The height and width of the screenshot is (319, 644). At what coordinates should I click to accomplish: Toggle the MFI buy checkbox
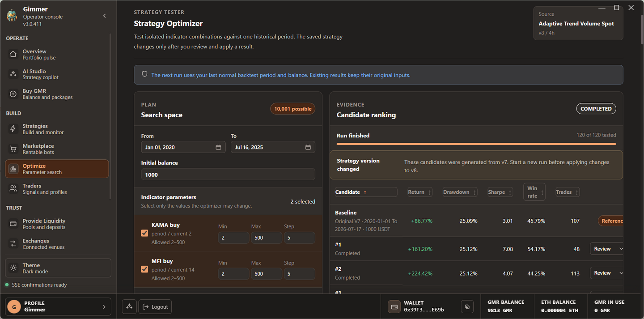144,269
